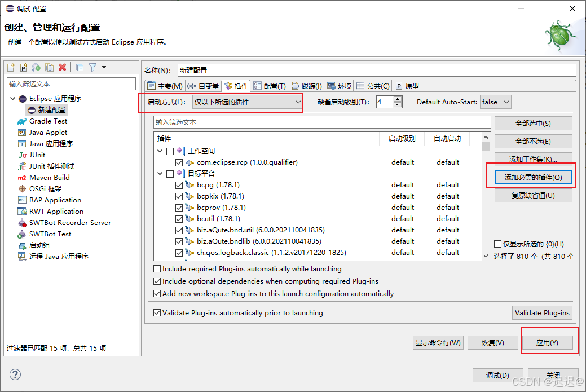Increase 缺省启动级别 with up spinner arrow
Screen dimensions: 586x392
click(x=398, y=99)
